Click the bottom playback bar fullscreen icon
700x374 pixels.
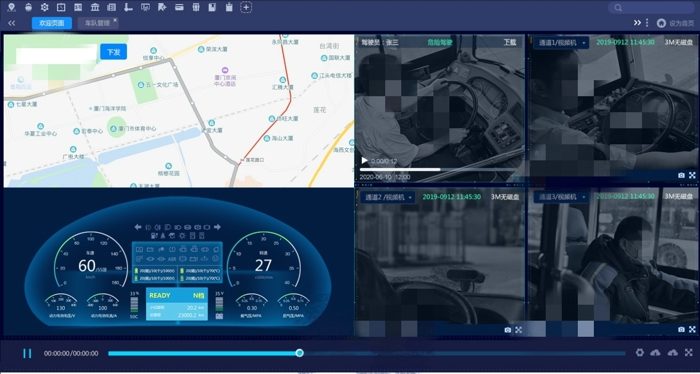688,353
